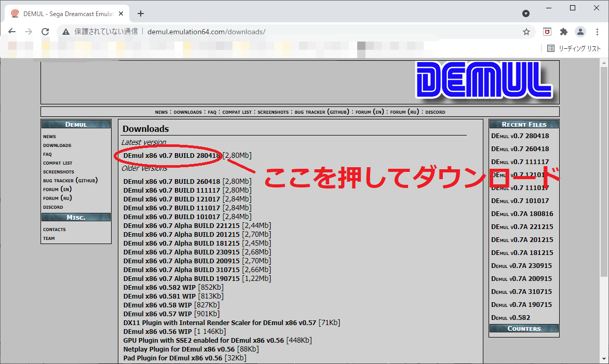Viewport: 609px width, 364px height.
Task: Click the tab search dropdown circle
Action: click(x=526, y=14)
